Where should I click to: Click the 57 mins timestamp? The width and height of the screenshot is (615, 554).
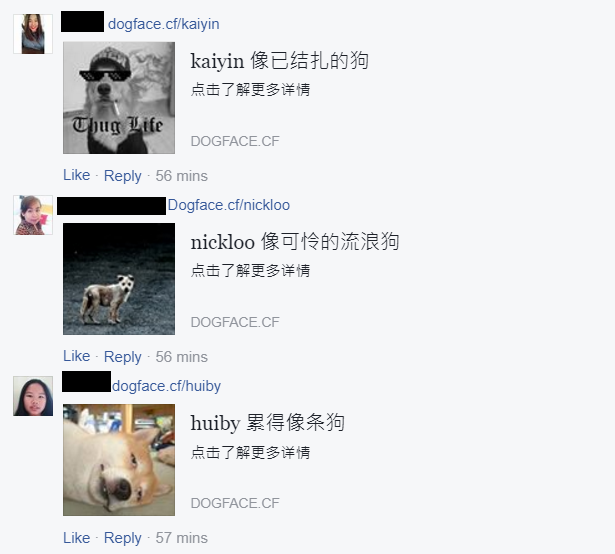tap(182, 538)
